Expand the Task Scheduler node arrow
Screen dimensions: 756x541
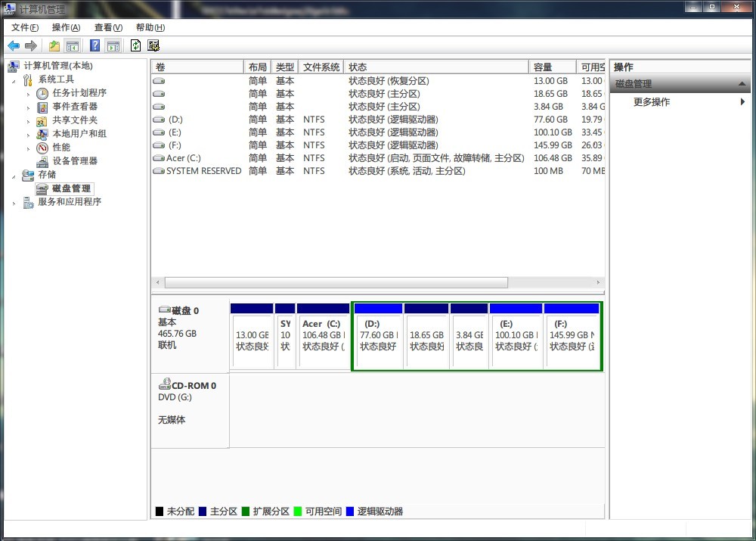point(28,95)
